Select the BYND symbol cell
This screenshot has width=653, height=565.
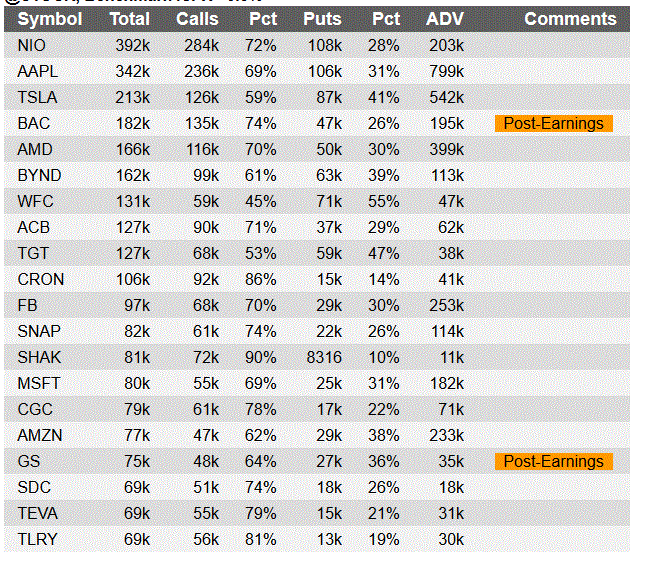coord(39,175)
